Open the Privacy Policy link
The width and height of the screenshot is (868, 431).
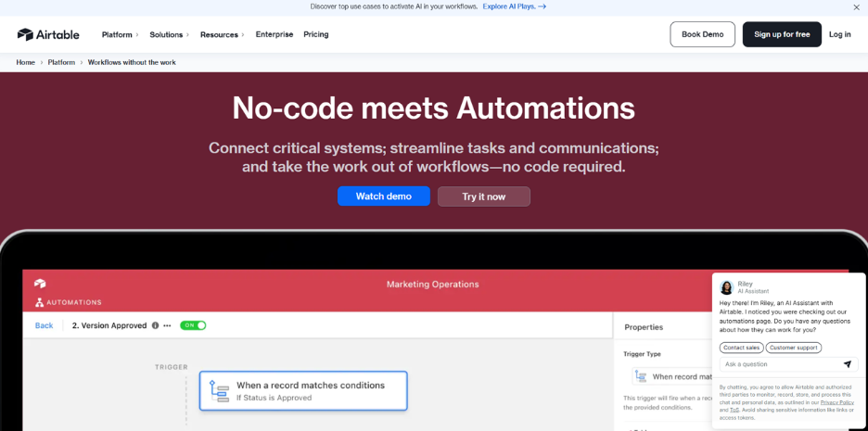click(838, 402)
